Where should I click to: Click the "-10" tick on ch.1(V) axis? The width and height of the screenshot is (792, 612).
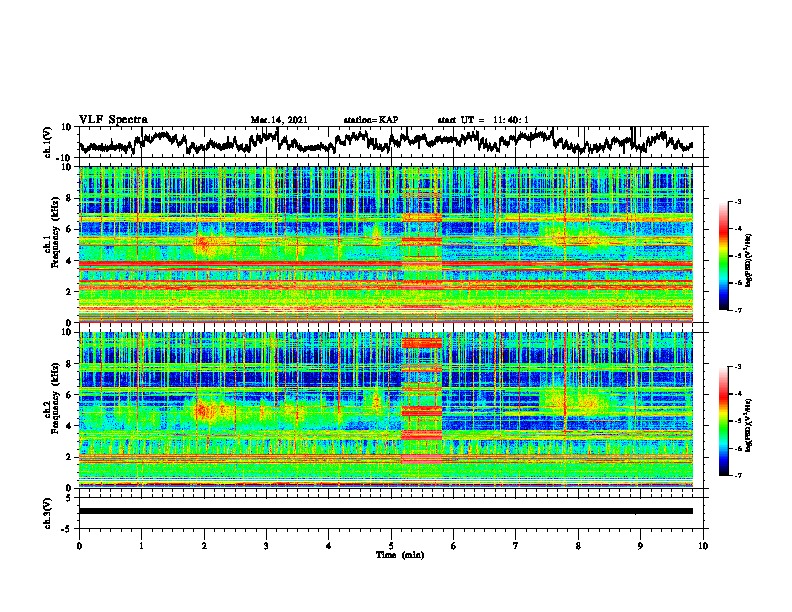tap(65, 158)
